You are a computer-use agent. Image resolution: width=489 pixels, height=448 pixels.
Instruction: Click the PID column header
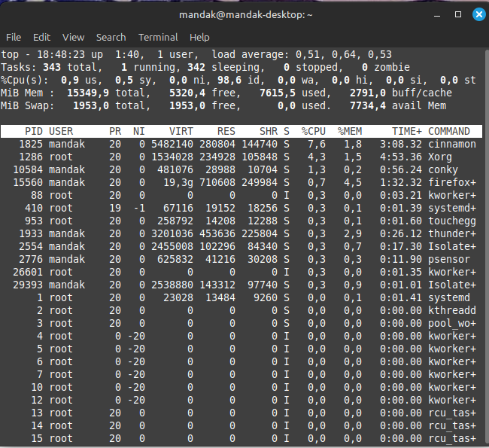point(34,132)
